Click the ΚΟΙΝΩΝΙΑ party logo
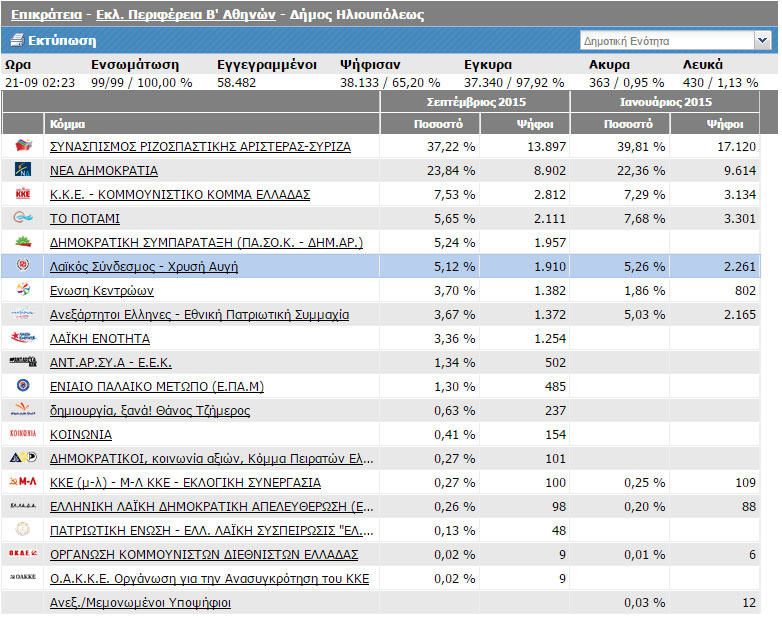Screen dimensions: 782x617 tap(22, 434)
